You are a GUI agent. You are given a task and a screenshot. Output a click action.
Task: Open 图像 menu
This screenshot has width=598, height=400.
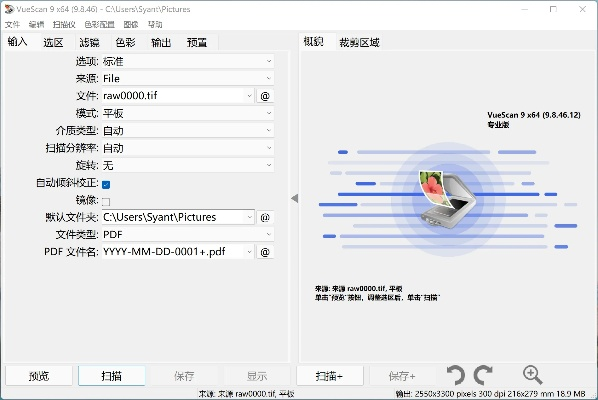(x=131, y=25)
